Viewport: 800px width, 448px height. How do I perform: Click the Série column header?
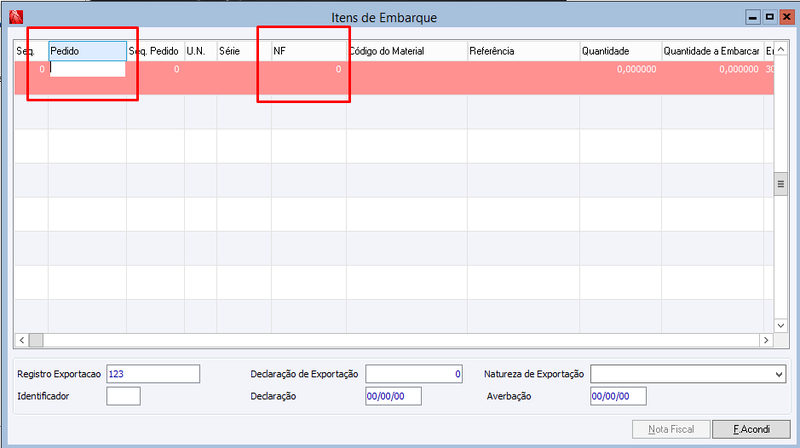tap(244, 51)
